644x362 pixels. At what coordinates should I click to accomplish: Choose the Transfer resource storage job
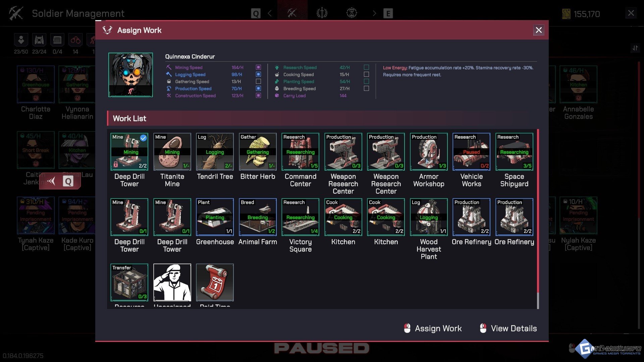pyautogui.click(x=129, y=282)
